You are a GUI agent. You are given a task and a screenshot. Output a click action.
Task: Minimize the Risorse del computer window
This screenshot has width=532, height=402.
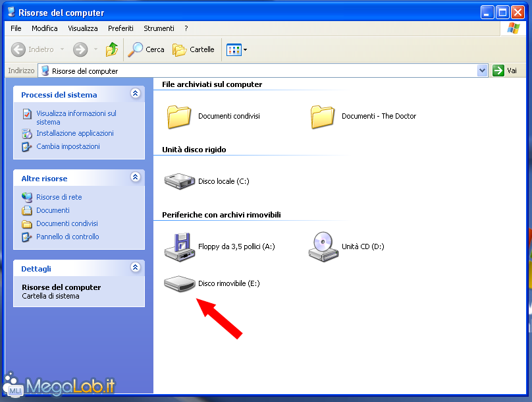click(487, 13)
